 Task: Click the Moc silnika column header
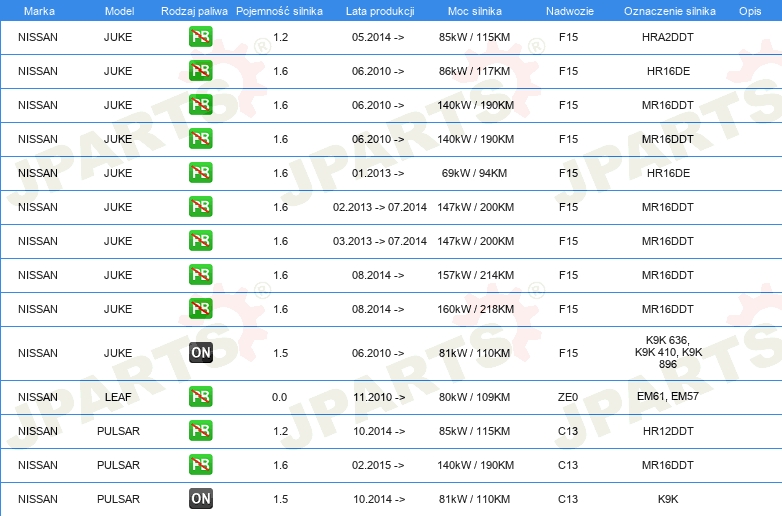tap(475, 11)
